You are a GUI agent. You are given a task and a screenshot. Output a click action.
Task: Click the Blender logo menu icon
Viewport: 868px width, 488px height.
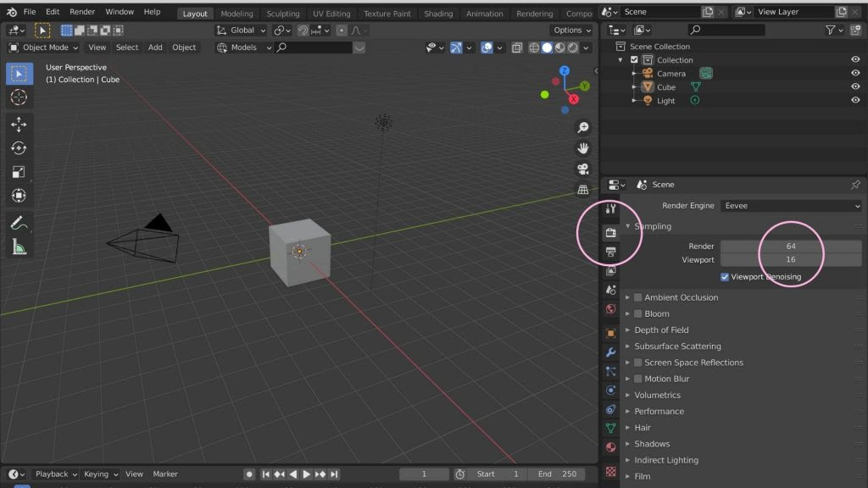[12, 12]
